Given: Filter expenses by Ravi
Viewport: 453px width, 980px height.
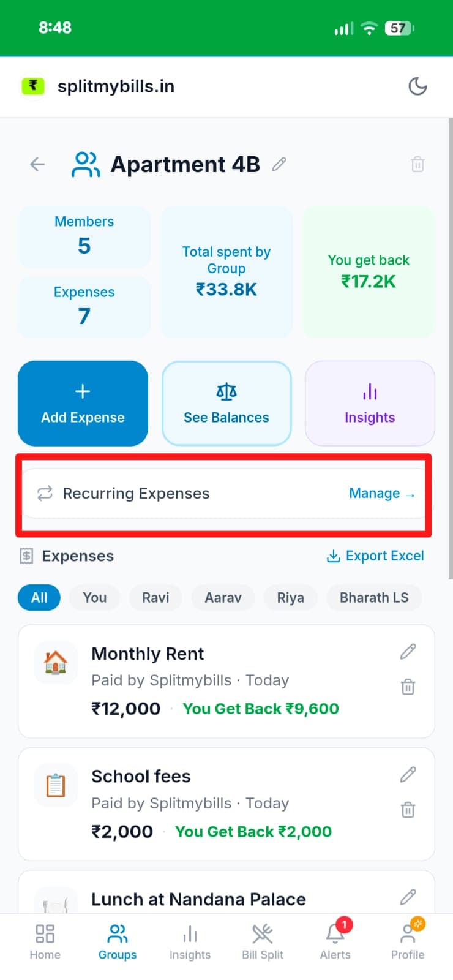Looking at the screenshot, I should point(155,597).
